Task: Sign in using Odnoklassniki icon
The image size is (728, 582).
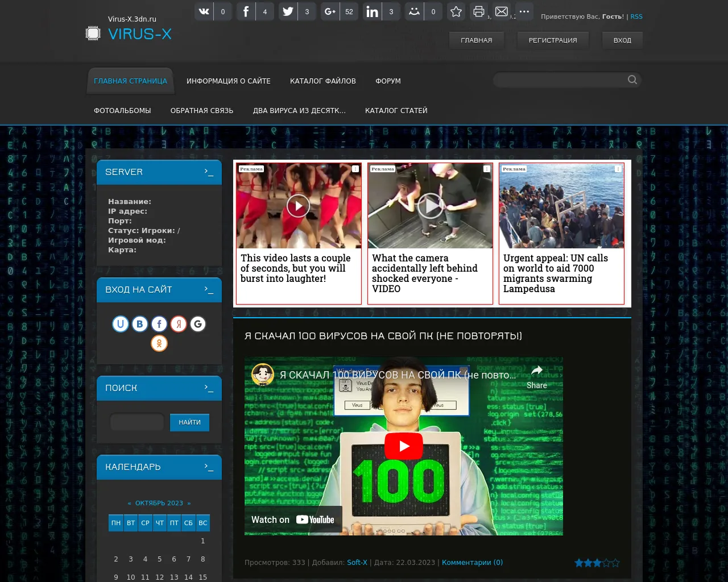Action: (159, 343)
